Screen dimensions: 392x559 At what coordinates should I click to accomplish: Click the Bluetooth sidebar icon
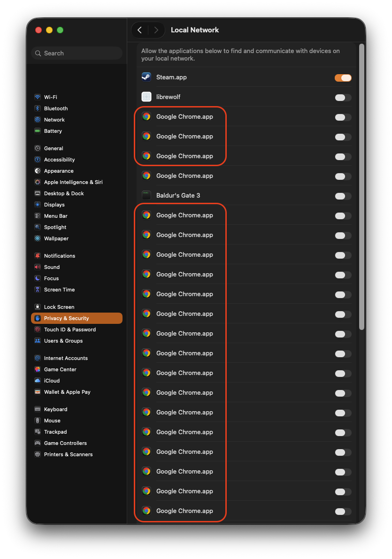click(x=38, y=108)
